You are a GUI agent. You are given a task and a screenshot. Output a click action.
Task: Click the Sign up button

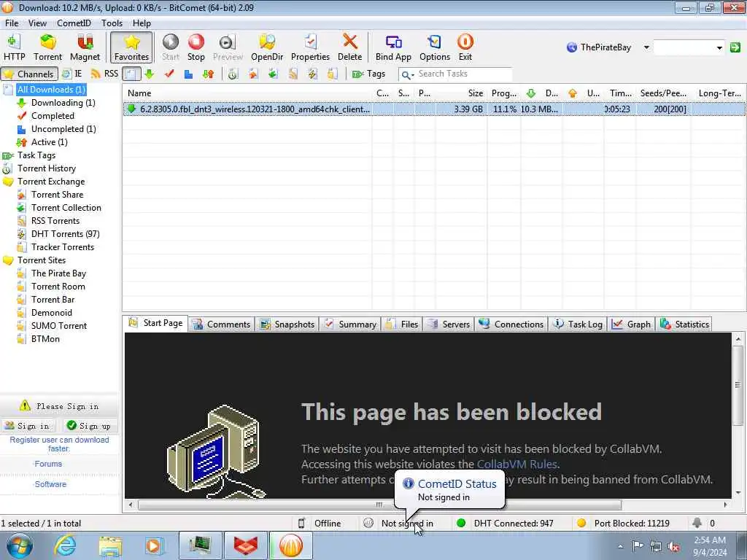(89, 426)
